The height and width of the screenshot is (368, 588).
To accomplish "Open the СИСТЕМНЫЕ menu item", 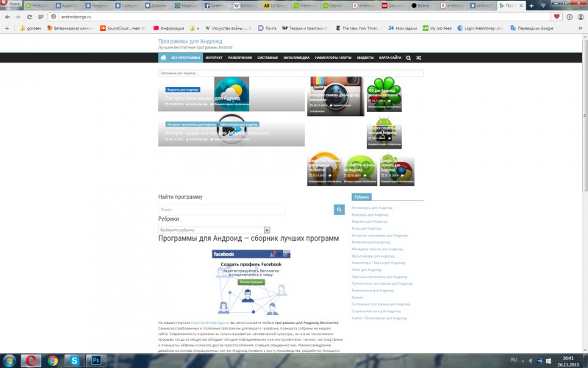I will click(268, 58).
